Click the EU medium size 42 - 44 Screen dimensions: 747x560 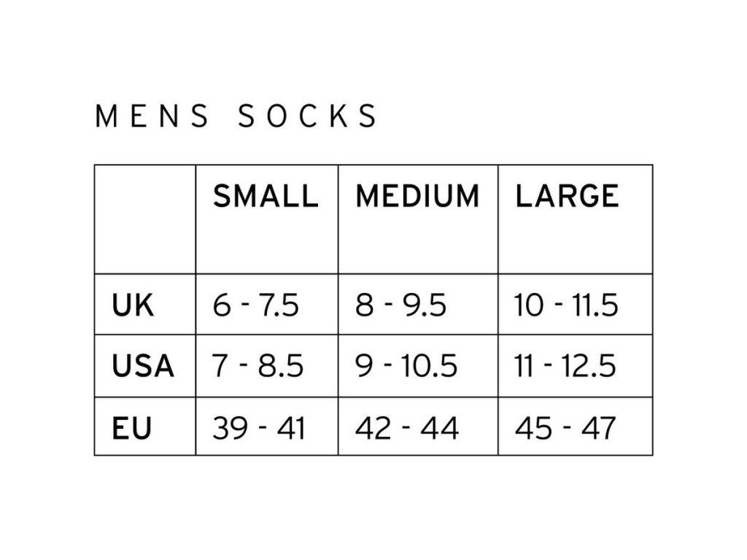[407, 428]
